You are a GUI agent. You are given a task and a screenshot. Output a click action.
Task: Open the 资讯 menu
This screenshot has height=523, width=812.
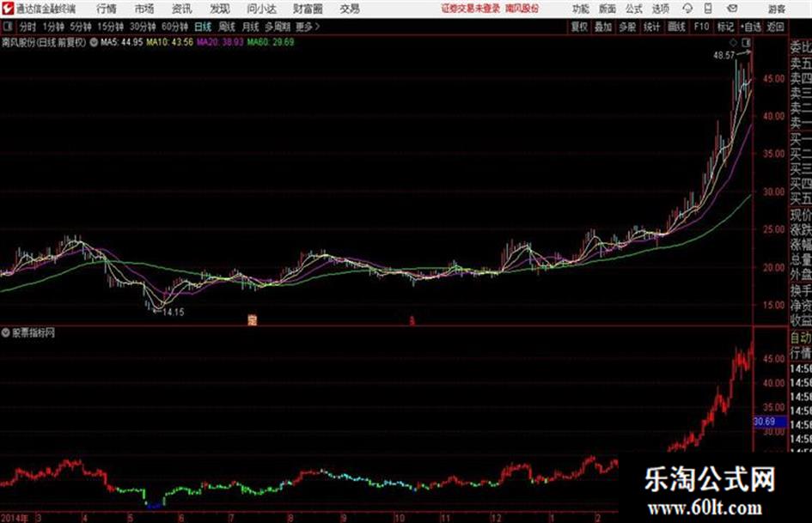(182, 9)
